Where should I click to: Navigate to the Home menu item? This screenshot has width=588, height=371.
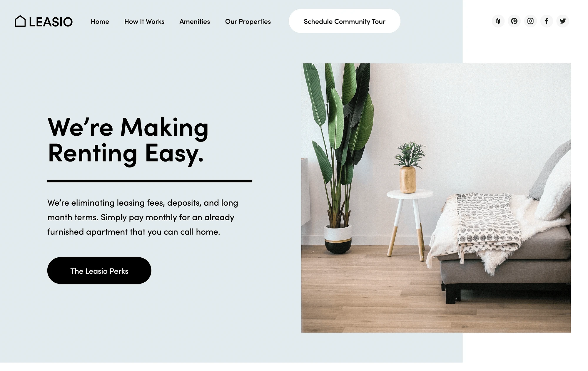(100, 21)
